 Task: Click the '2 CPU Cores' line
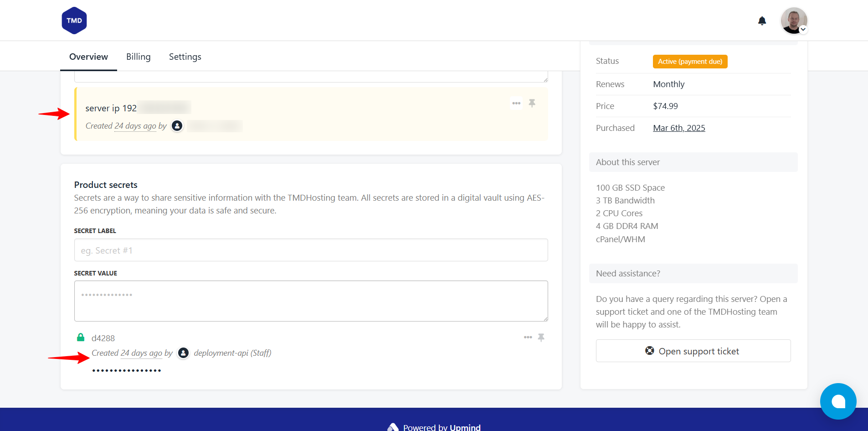619,213
